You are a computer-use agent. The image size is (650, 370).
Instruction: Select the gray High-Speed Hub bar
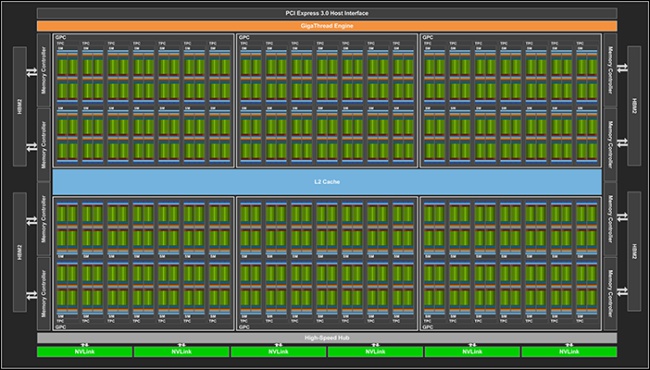pos(327,338)
